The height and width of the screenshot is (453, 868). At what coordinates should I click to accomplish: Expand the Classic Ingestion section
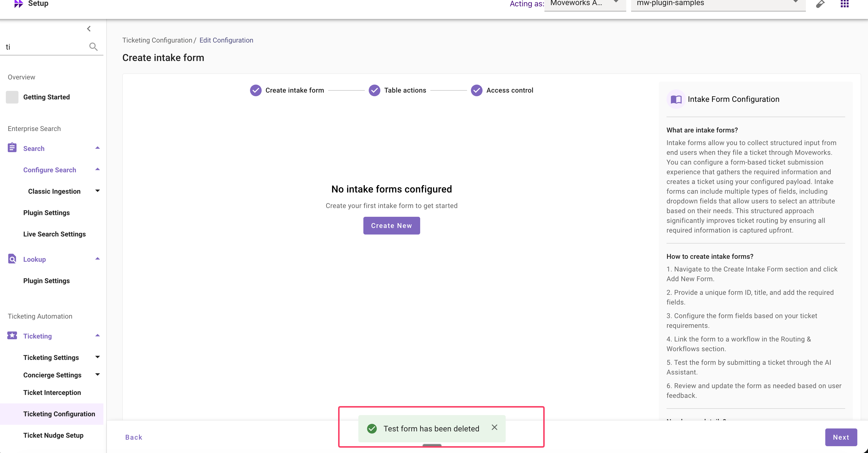pos(97,191)
